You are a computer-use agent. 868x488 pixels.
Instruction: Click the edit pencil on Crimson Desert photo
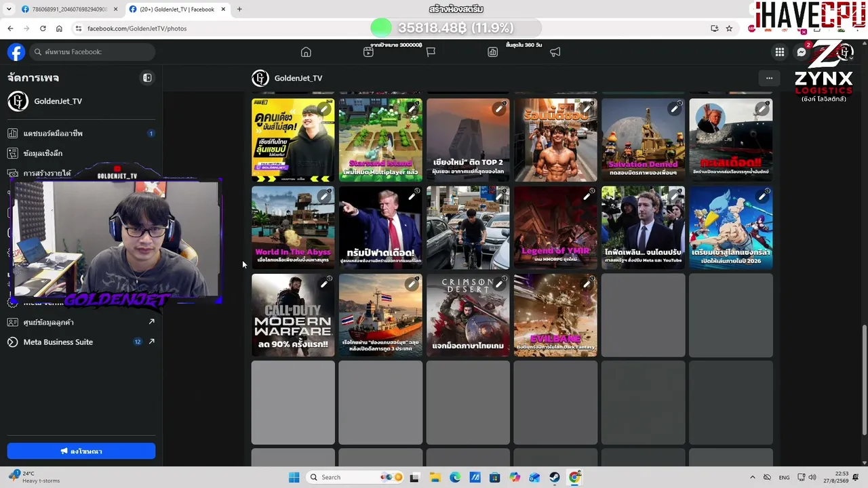click(x=499, y=284)
